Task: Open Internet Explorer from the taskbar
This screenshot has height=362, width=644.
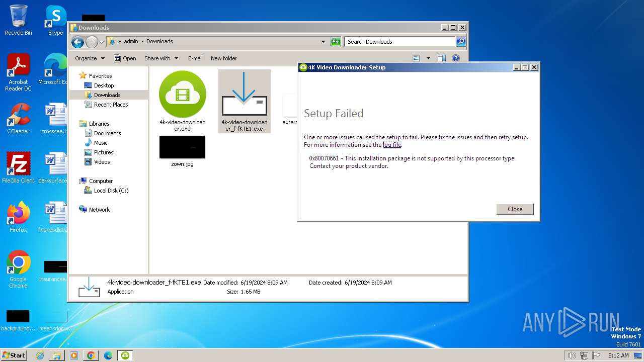Action: pyautogui.click(x=40, y=355)
